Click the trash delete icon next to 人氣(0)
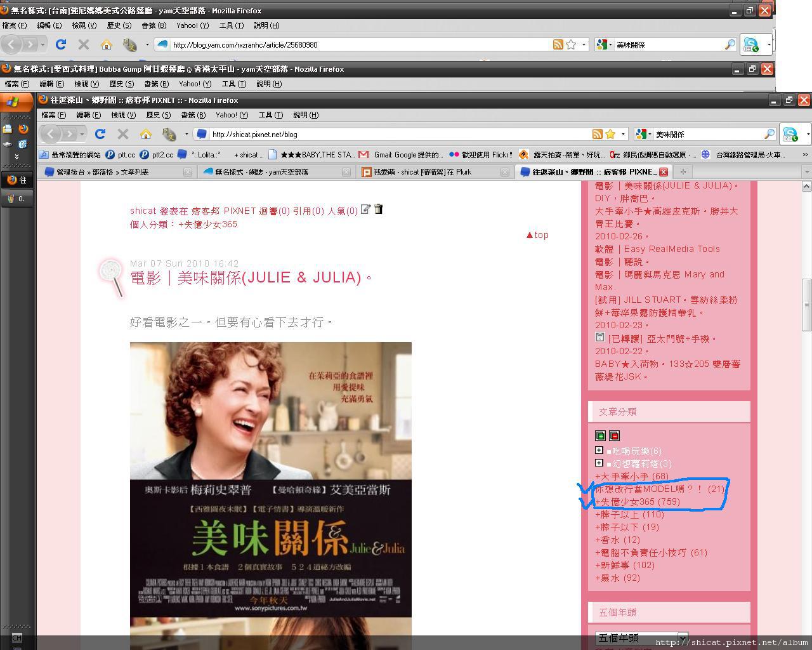 click(378, 209)
